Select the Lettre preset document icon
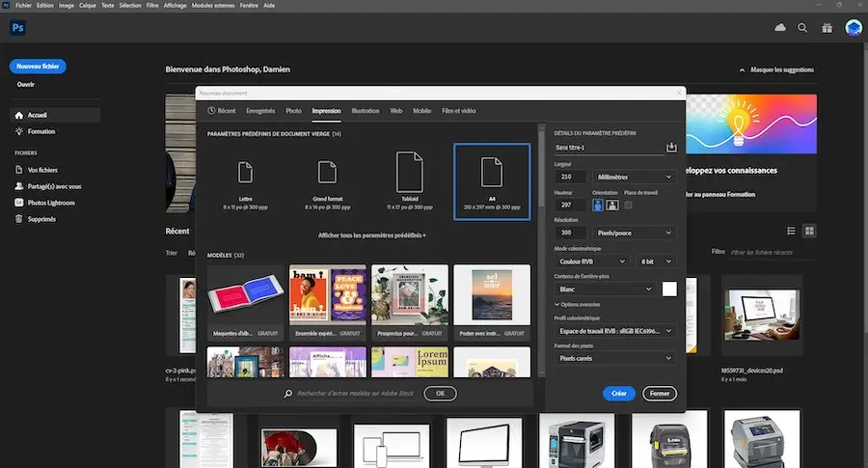Viewport: 868px width, 468px height. [x=245, y=173]
